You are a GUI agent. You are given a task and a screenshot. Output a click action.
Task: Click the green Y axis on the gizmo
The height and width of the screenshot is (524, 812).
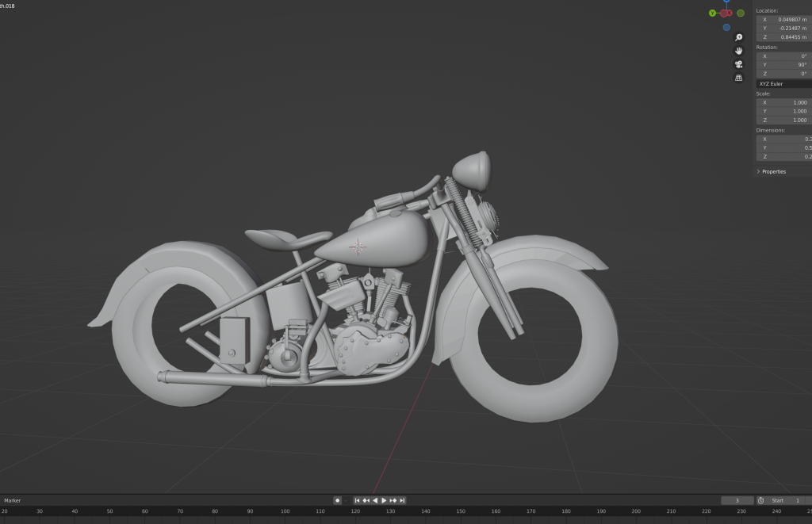pos(712,13)
